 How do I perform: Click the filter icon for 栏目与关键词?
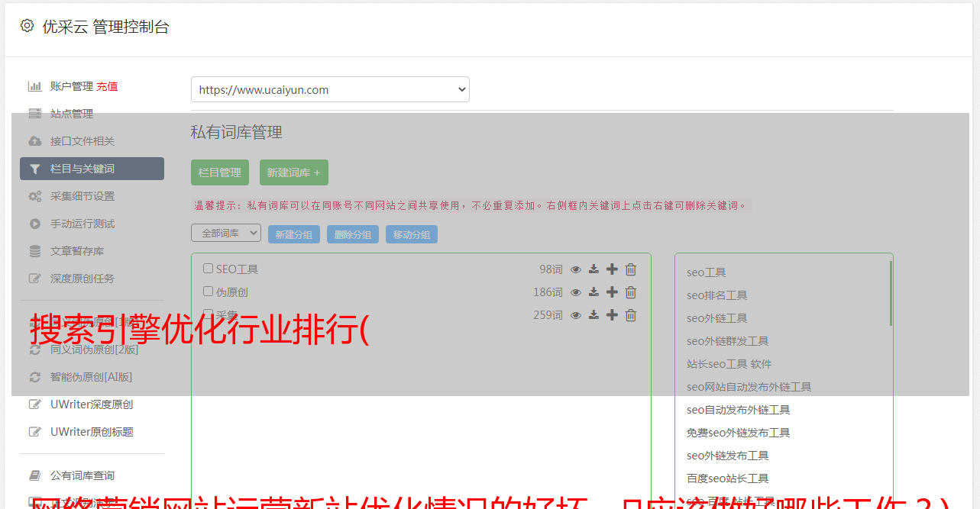coord(34,169)
